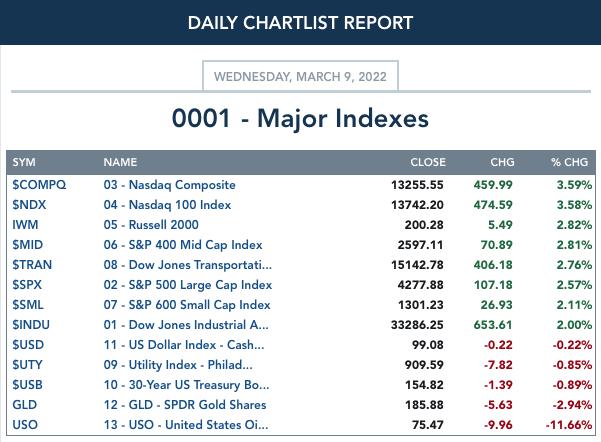Image resolution: width=601 pixels, height=442 pixels.
Task: Open the USO symbol link
Action: [25, 425]
